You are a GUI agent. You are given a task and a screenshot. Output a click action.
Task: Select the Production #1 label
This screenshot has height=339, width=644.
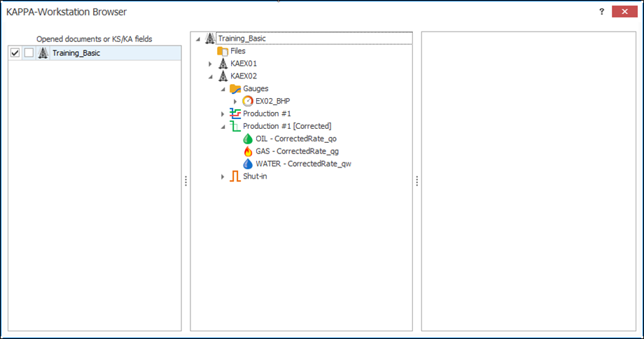(x=267, y=114)
